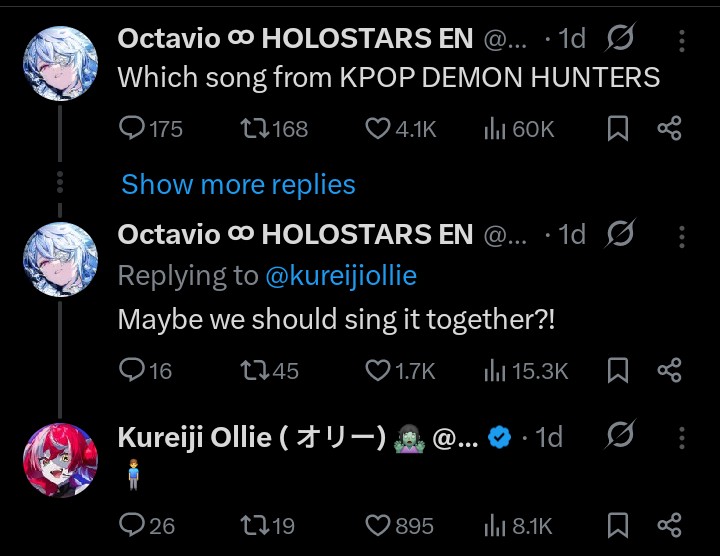
Task: Open more options on first Octavio tweet
Action: [x=682, y=40]
